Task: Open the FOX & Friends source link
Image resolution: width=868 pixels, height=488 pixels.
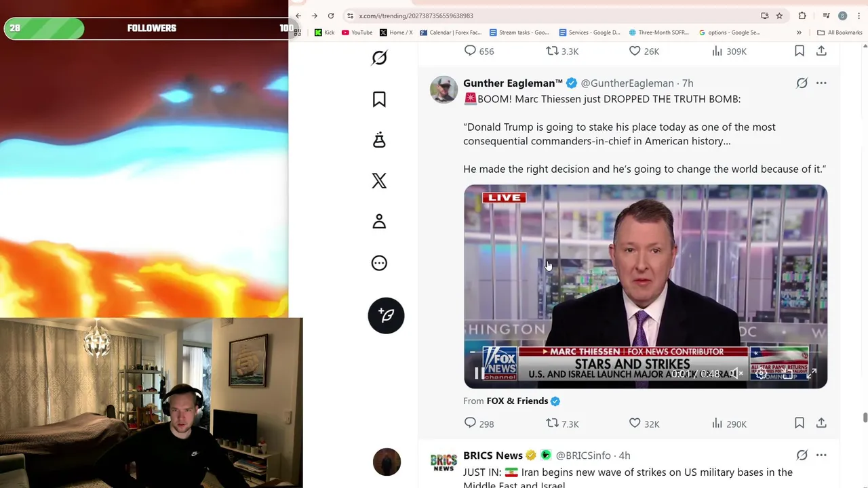Action: pyautogui.click(x=517, y=401)
